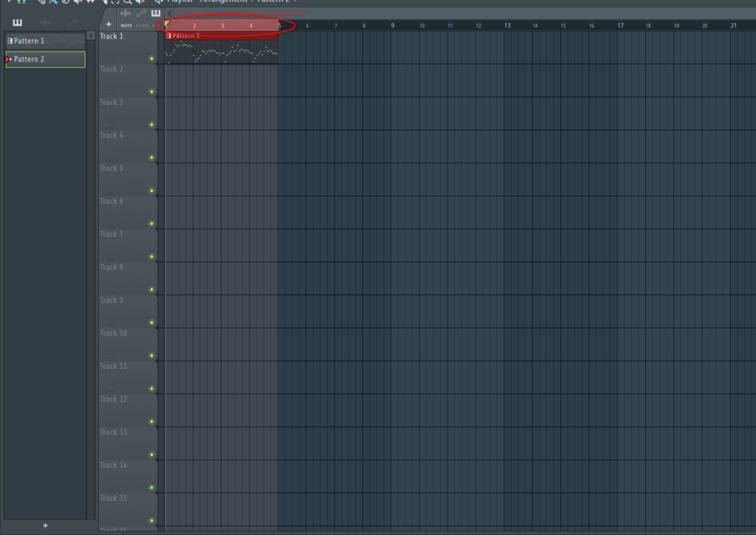Select the Track 9 header label

point(111,300)
